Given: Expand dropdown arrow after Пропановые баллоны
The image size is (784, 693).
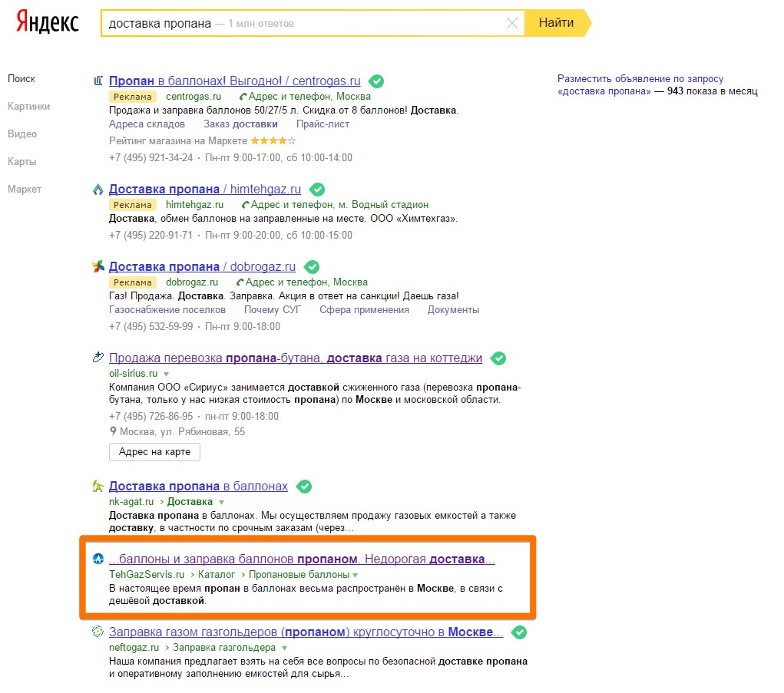Looking at the screenshot, I should 355,575.
